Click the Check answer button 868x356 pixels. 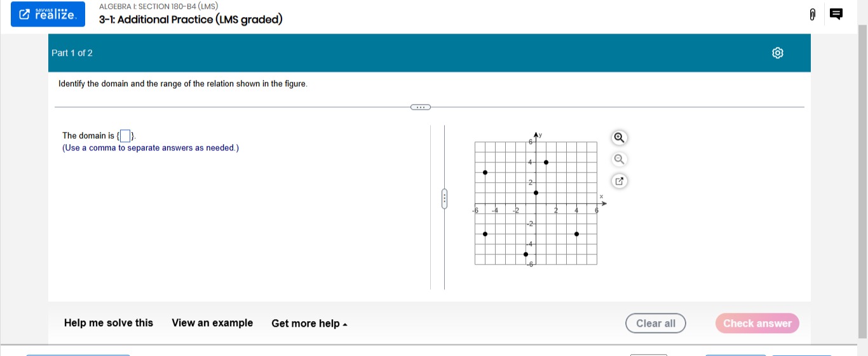757,324
